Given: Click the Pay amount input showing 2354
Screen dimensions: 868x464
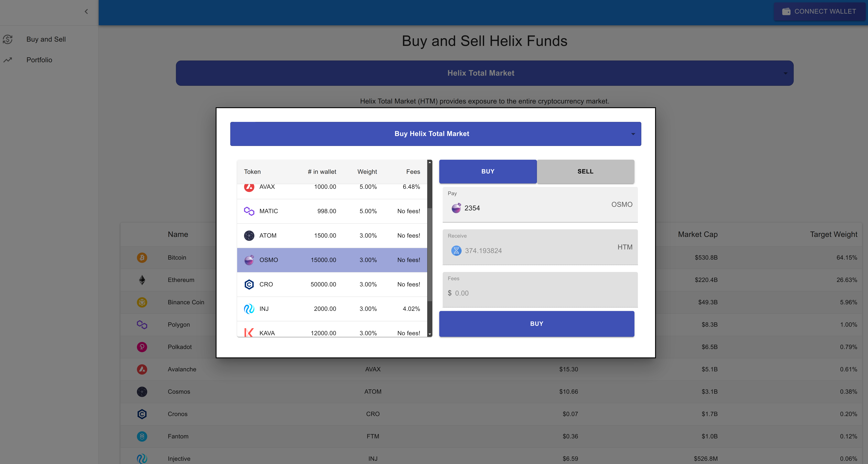Looking at the screenshot, I should click(532, 208).
